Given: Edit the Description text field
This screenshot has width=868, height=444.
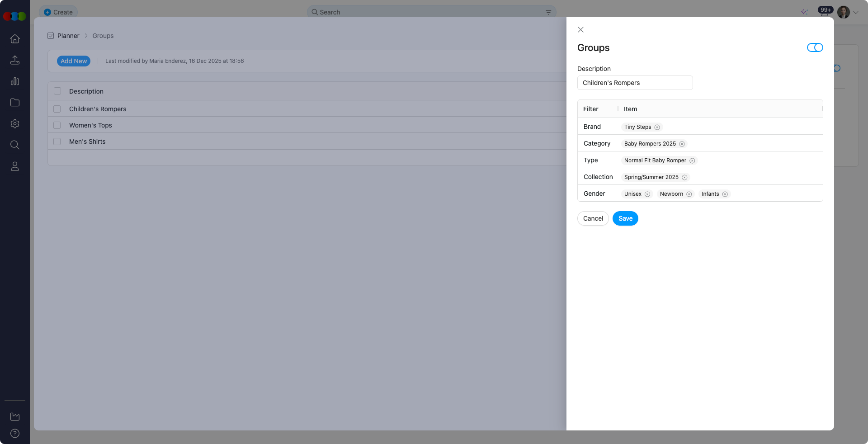Looking at the screenshot, I should pos(635,83).
